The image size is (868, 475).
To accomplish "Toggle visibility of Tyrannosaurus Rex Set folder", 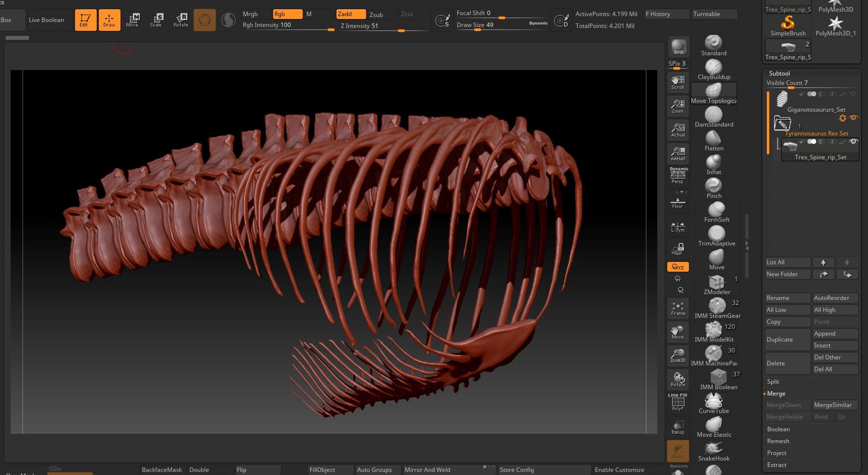I will click(854, 118).
